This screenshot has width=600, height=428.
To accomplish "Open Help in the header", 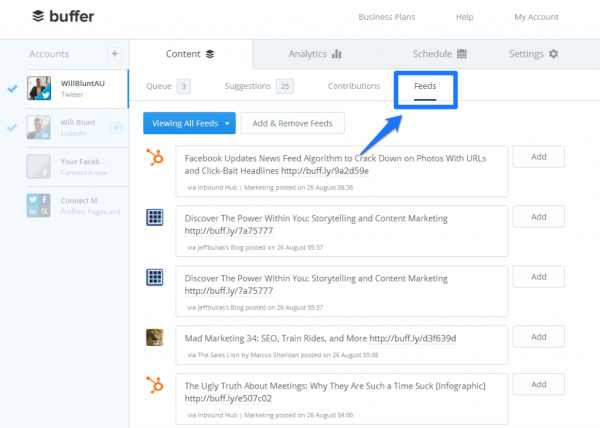I will coord(465,17).
